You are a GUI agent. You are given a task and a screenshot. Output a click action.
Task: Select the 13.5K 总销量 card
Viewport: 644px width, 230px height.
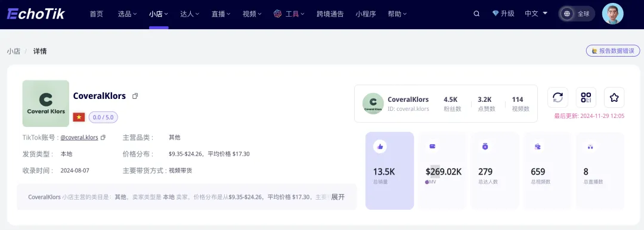pos(389,171)
